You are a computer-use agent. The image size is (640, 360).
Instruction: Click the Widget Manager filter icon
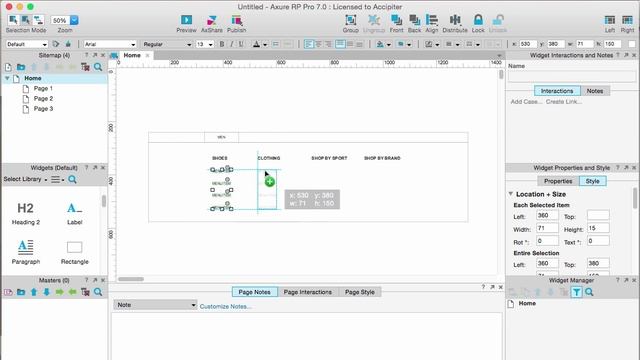[x=576, y=292]
